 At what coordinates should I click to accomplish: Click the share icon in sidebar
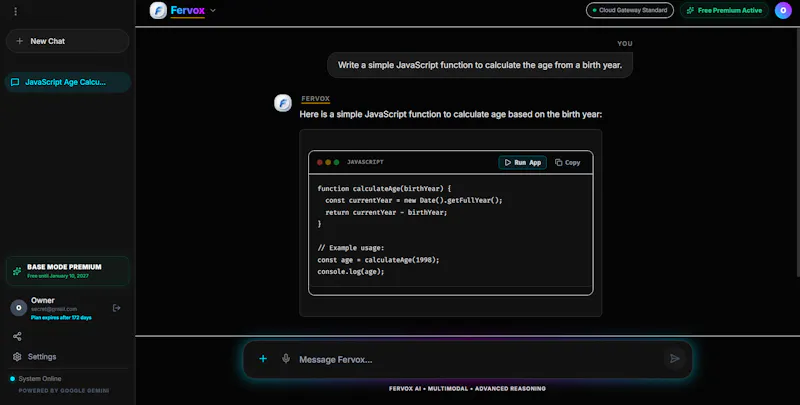coord(17,337)
